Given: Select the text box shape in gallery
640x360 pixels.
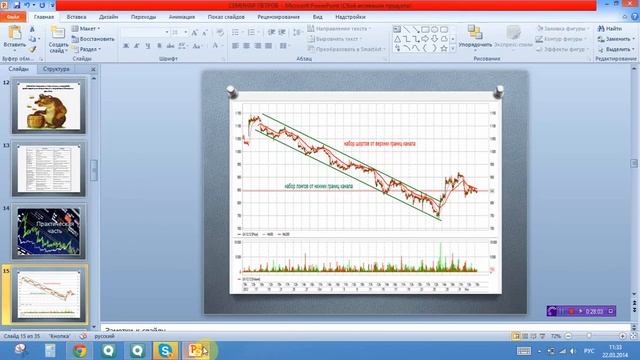Looking at the screenshot, I should pos(397,29).
